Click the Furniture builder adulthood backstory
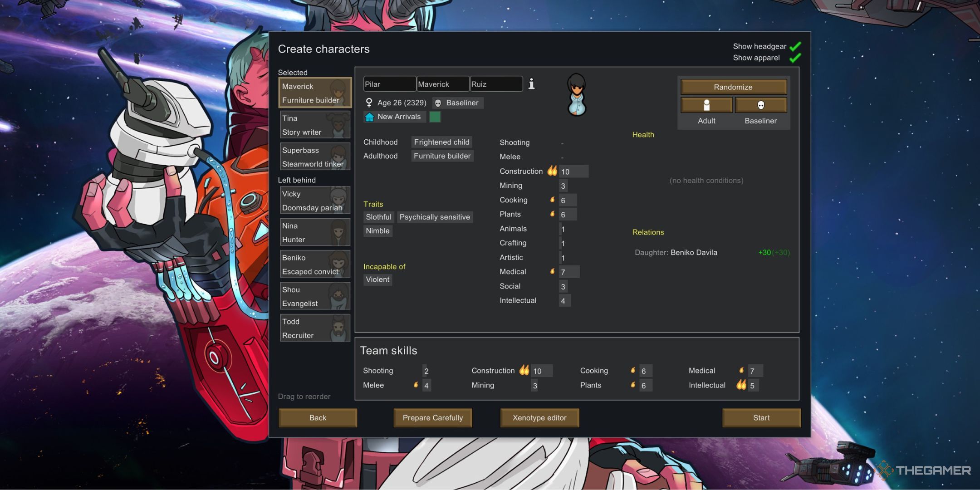Screen dimensions: 980x490 pos(442,156)
